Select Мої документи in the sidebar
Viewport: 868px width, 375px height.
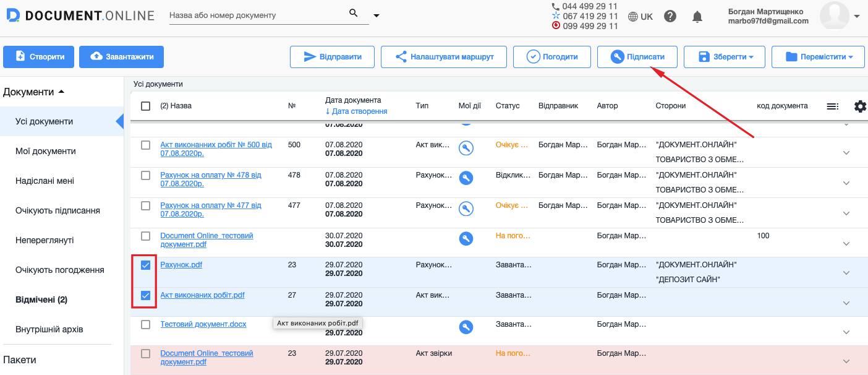pyautogui.click(x=46, y=151)
